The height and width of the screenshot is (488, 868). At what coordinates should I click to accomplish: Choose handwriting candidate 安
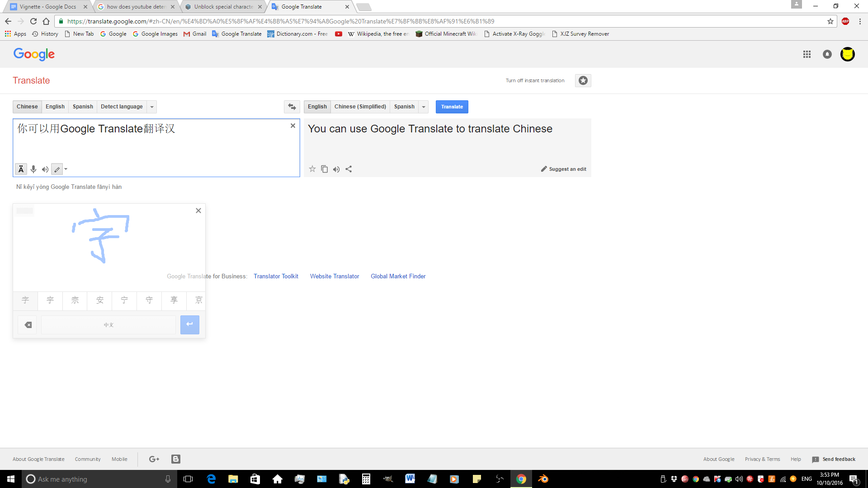100,300
